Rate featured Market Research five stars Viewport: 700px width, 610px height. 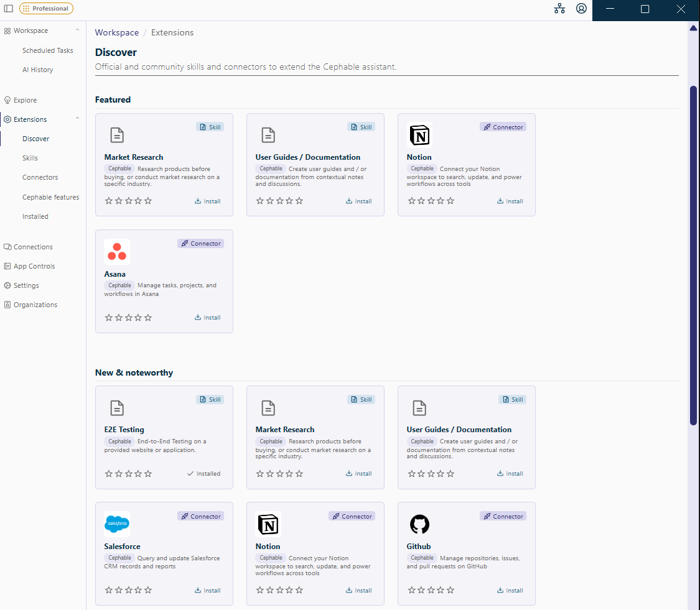[148, 201]
